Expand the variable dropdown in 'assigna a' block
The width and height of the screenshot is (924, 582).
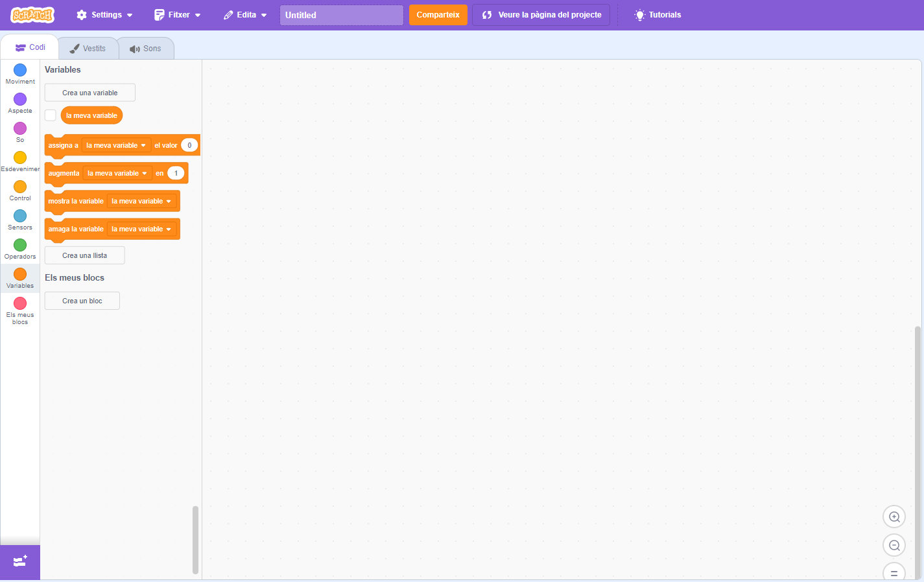116,146
